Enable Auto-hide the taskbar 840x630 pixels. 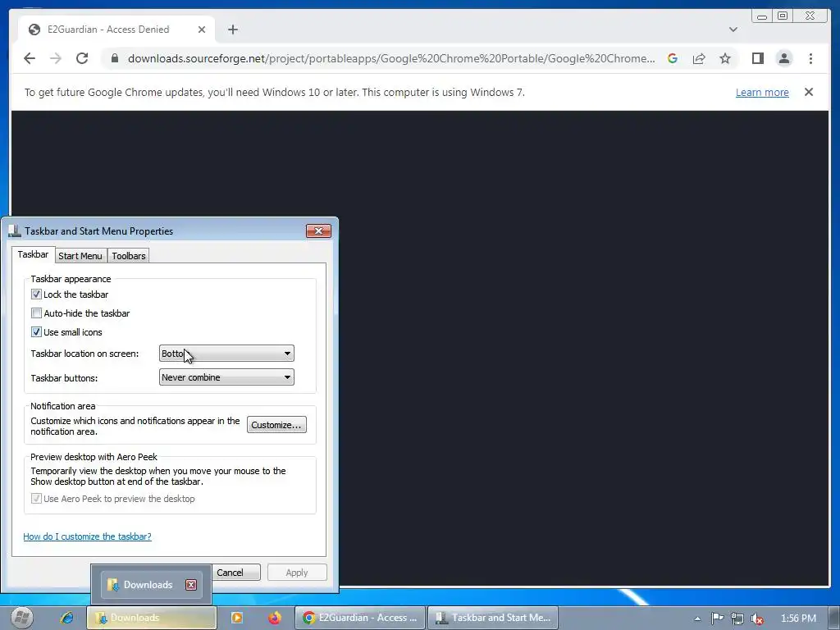coord(36,313)
